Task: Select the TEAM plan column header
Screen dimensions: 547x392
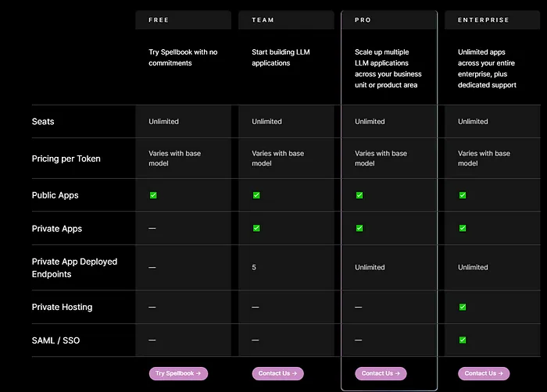Action: pyautogui.click(x=263, y=20)
